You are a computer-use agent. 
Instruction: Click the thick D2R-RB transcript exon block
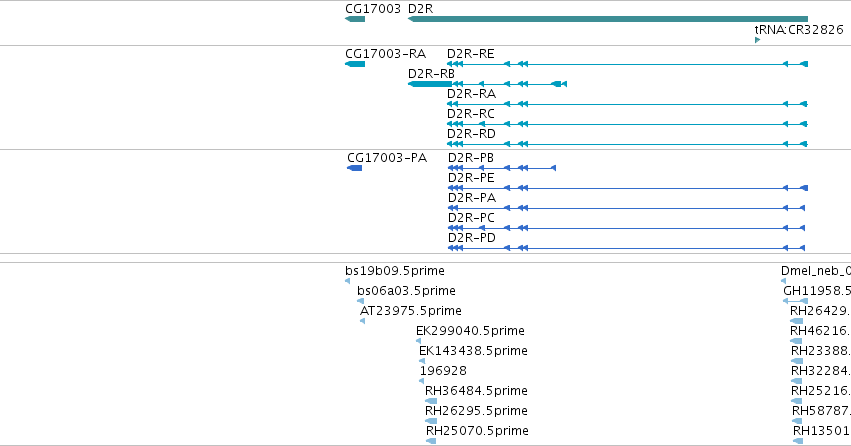click(430, 84)
